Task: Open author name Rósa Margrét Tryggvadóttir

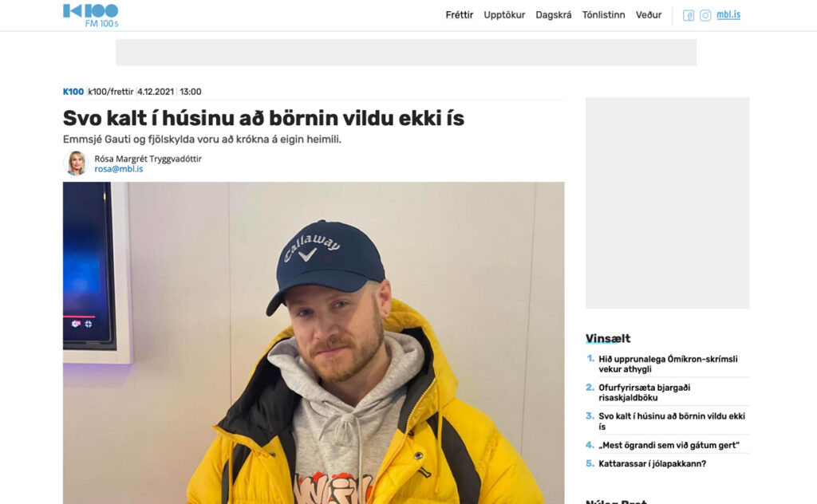Action: pos(148,159)
